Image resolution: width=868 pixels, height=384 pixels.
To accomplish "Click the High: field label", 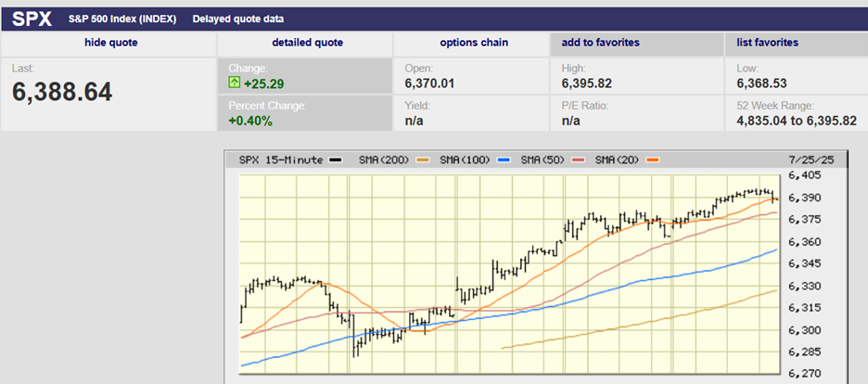I will click(x=573, y=69).
